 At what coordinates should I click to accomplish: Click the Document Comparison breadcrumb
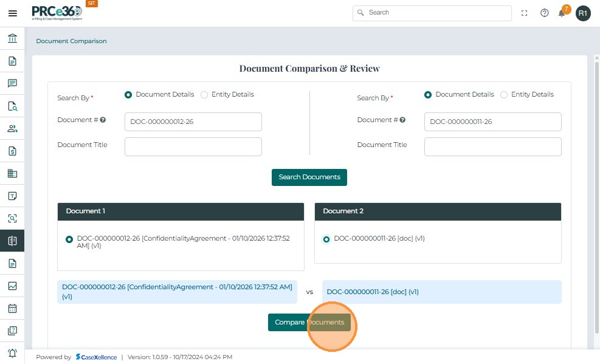click(71, 41)
